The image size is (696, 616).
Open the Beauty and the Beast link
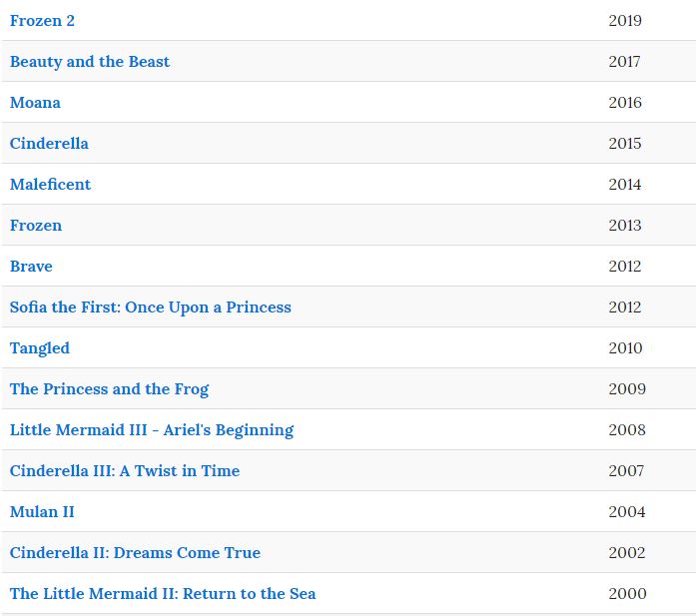[90, 62]
